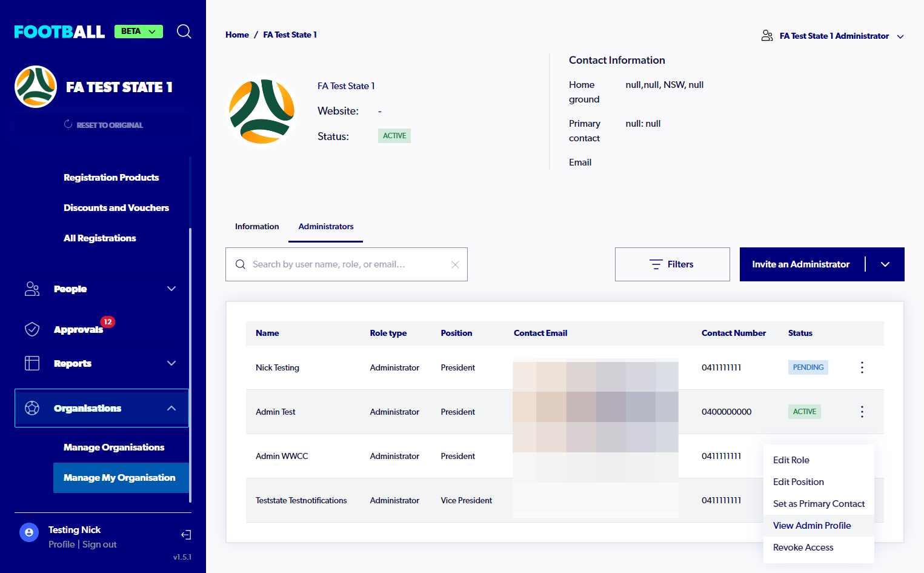Click Reset to Original button

pos(104,125)
